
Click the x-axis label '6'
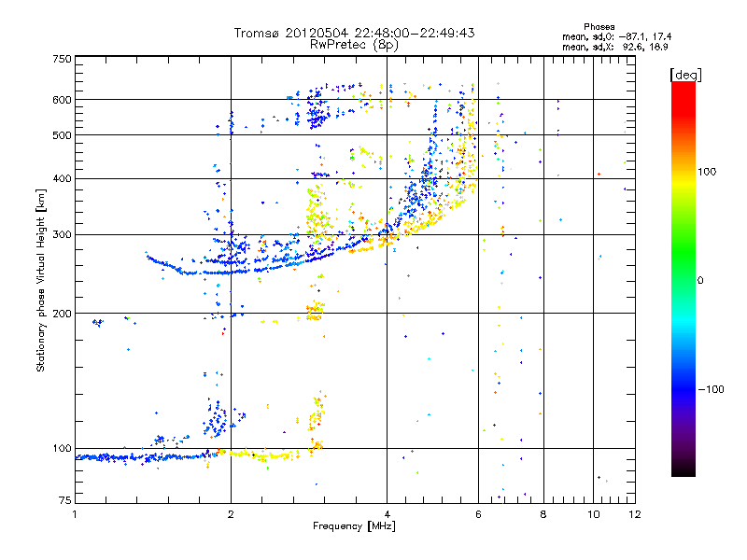(x=478, y=514)
